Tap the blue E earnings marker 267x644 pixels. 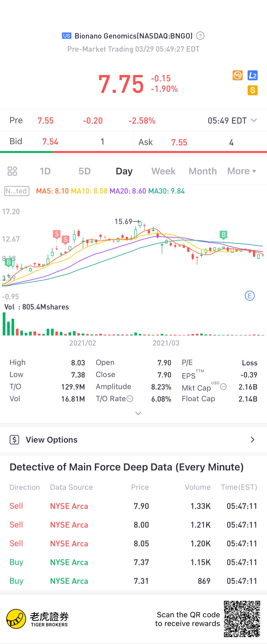click(x=249, y=296)
